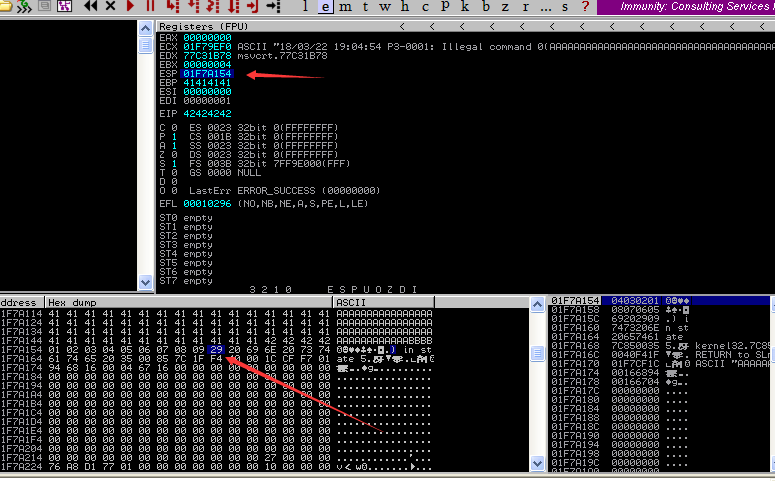The height and width of the screenshot is (481, 775).
Task: Click the dump pane scrollbar down arrow
Action: pos(538,464)
